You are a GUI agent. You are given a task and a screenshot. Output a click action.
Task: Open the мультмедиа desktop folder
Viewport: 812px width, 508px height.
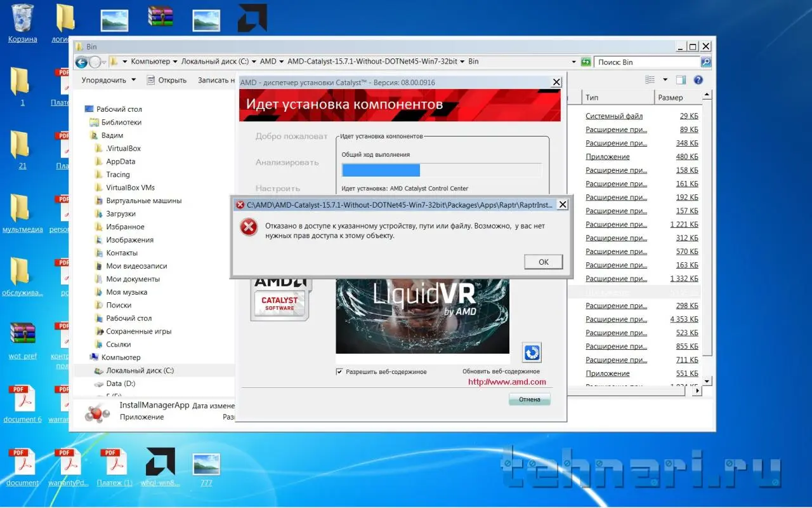[20, 208]
